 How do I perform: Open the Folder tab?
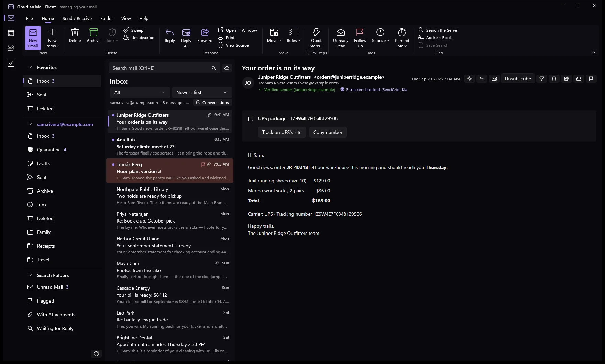tap(107, 19)
